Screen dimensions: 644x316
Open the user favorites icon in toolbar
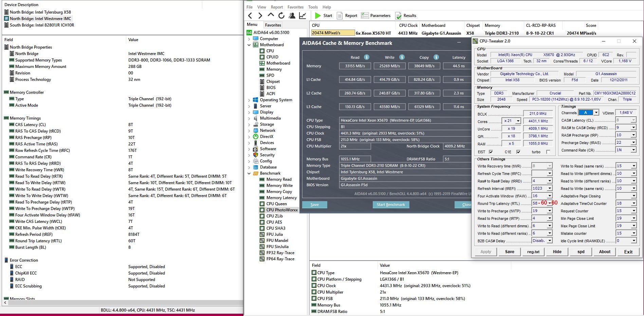click(292, 16)
